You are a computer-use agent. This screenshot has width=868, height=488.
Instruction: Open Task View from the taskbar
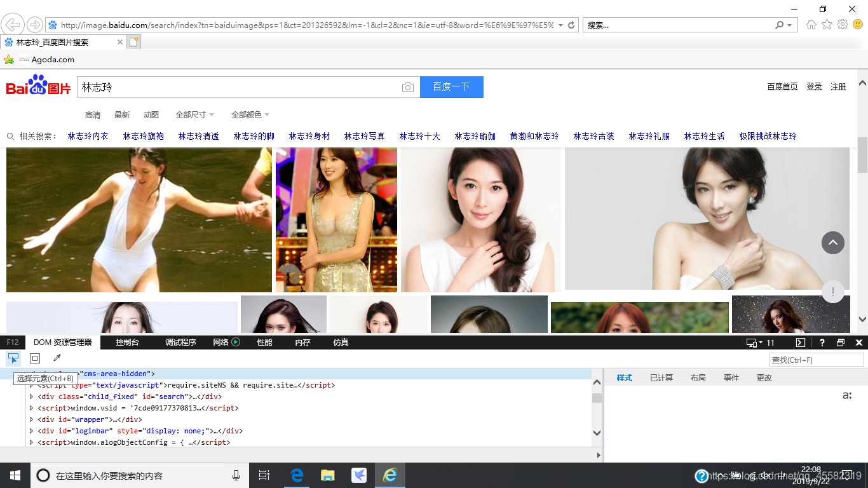coord(264,475)
